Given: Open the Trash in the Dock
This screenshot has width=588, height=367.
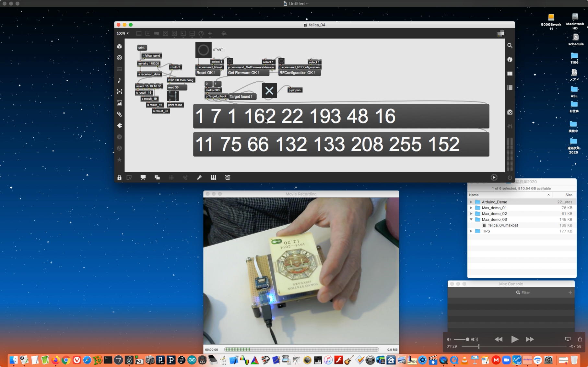Looking at the screenshot, I should [x=574, y=360].
